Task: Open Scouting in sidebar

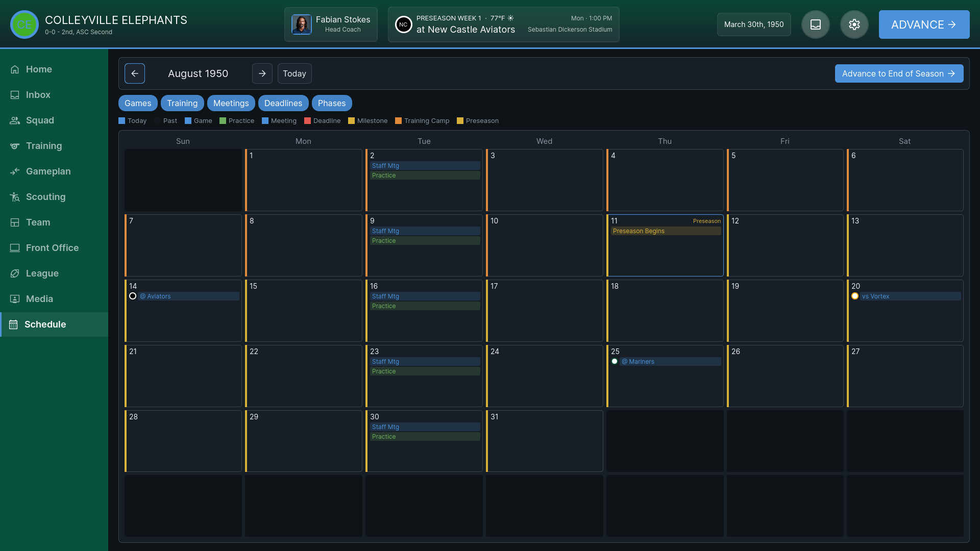Action: 54,197
